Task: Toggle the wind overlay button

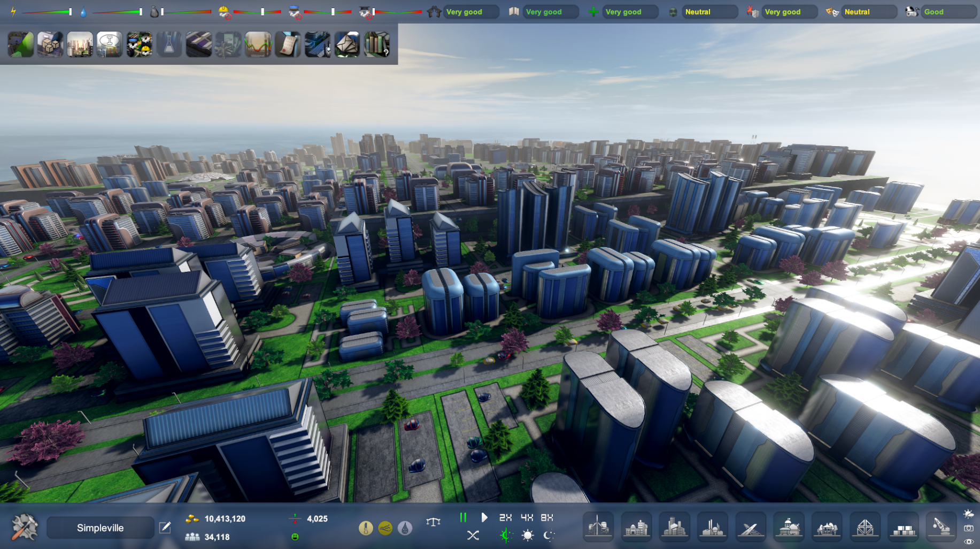Action: pos(385,529)
